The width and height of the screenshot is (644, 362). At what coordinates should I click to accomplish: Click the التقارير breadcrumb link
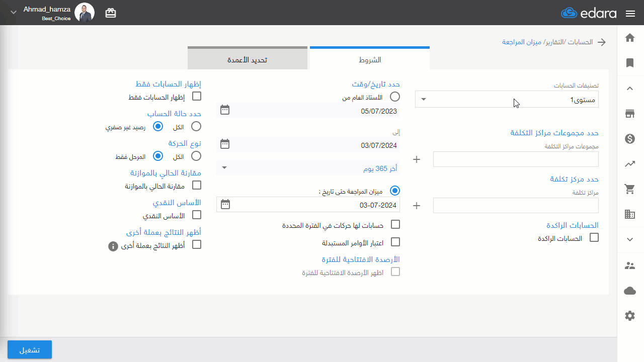click(x=555, y=42)
